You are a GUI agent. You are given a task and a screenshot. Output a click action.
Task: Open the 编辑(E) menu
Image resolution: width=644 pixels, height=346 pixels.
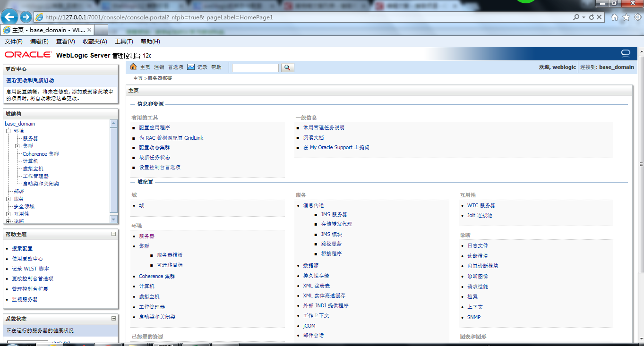[39, 42]
